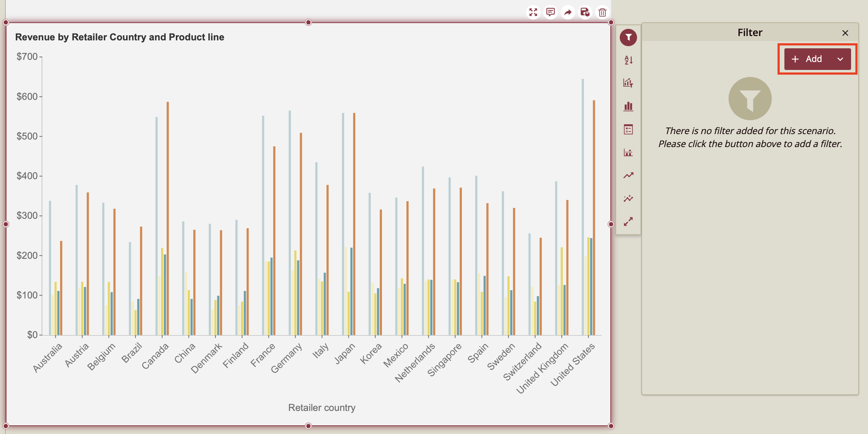This screenshot has height=434, width=868.
Task: Click the $0 y-axis value
Action: tap(32, 335)
